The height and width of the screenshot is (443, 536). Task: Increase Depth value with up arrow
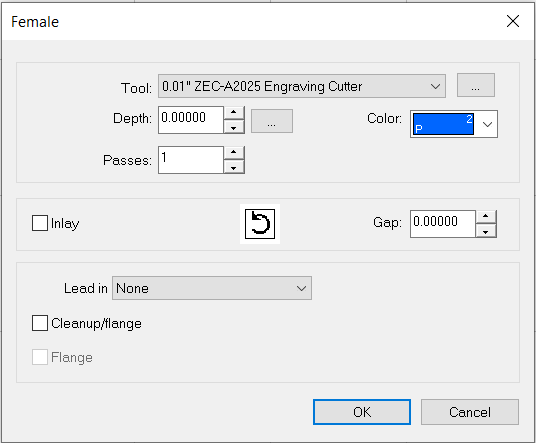coord(234,112)
